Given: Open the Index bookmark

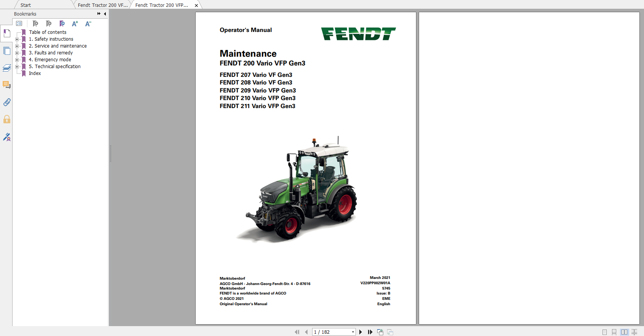Looking at the screenshot, I should [x=35, y=73].
